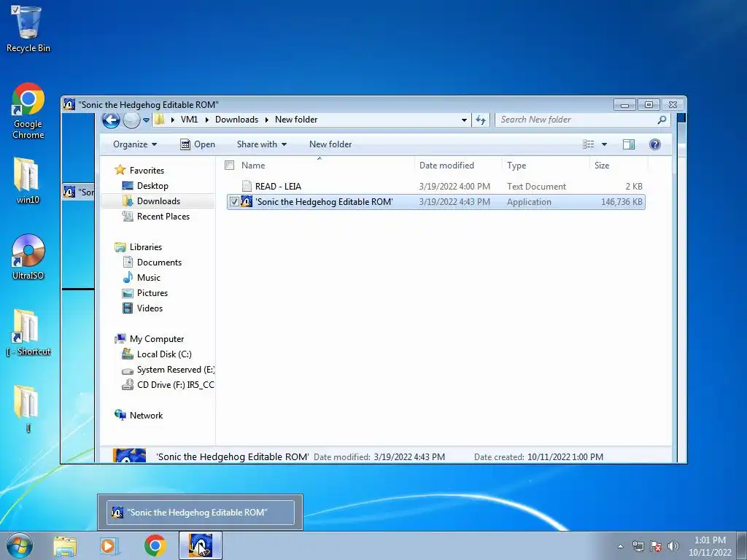
Task: Expand the address bar history dropdown
Action: tap(464, 120)
